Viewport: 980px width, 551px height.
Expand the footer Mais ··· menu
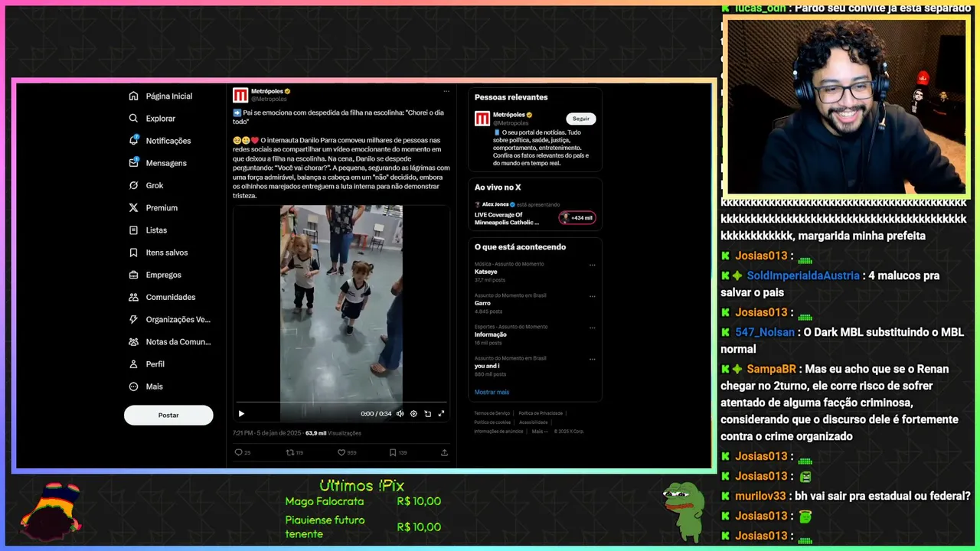point(540,431)
